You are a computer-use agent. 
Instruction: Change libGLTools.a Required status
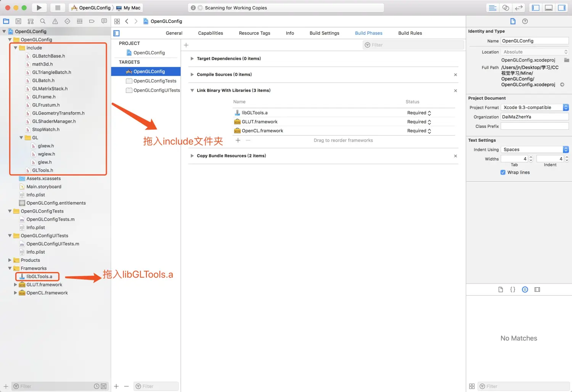click(x=419, y=113)
